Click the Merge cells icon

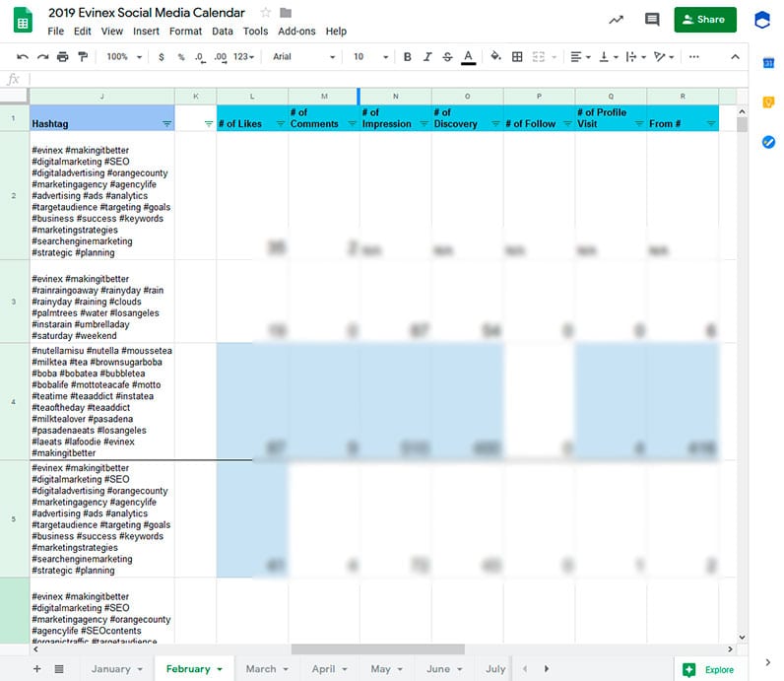pos(538,57)
